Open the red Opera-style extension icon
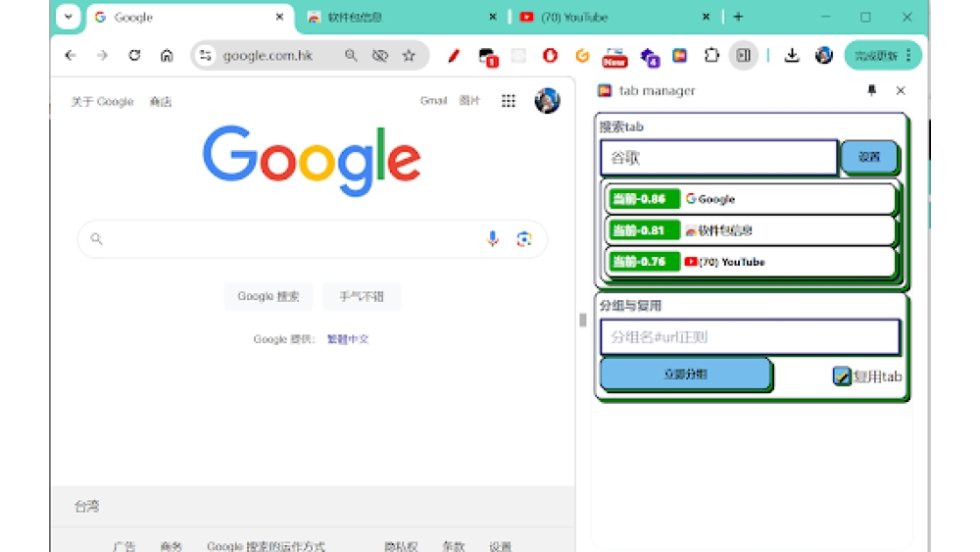This screenshot has height=552, width=980. tap(550, 56)
